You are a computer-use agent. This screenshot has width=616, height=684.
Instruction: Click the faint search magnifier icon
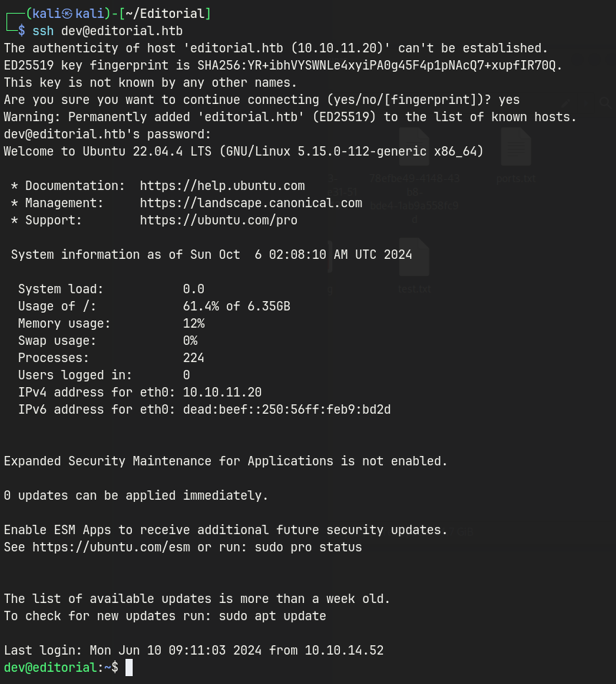point(606,103)
